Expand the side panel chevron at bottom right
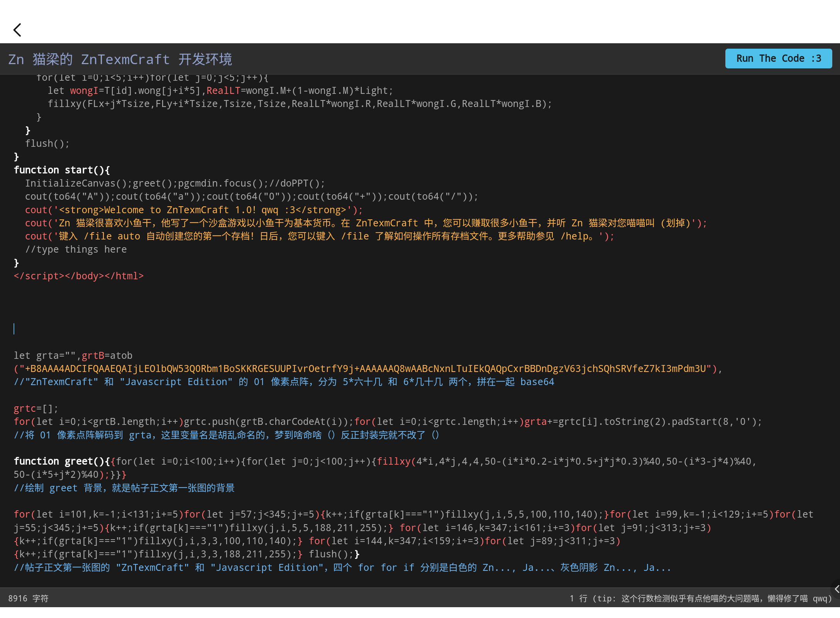840x618 pixels. click(x=836, y=589)
